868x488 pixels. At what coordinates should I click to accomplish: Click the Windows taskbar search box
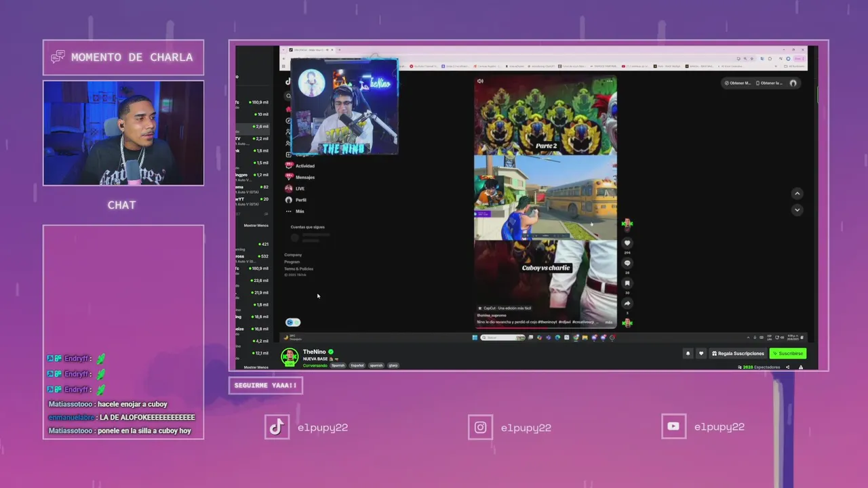(502, 338)
